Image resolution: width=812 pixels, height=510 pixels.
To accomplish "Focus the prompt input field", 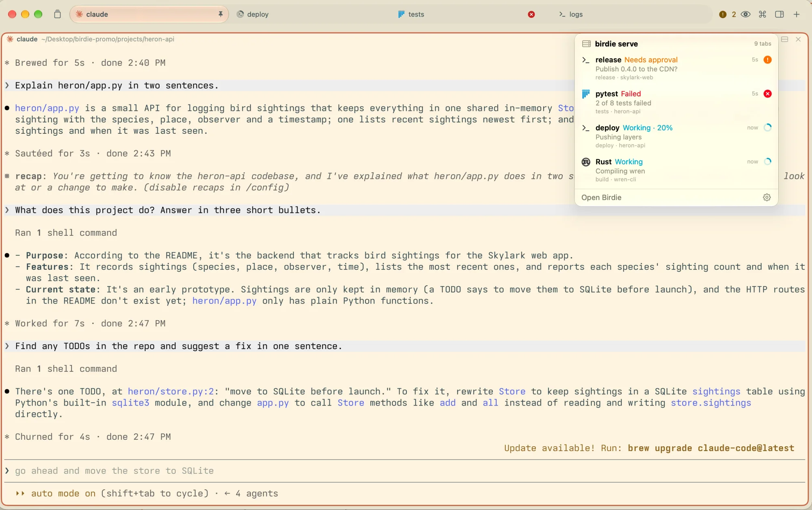I will point(404,471).
